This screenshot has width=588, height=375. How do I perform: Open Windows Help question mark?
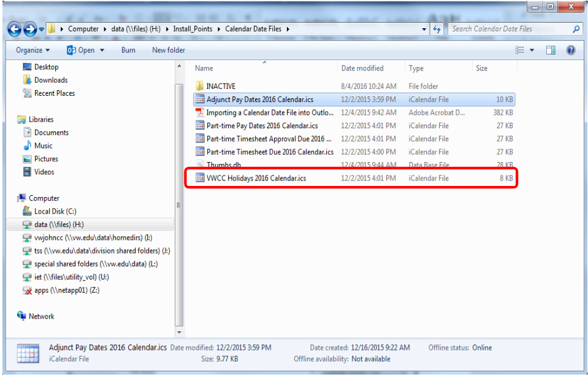571,50
